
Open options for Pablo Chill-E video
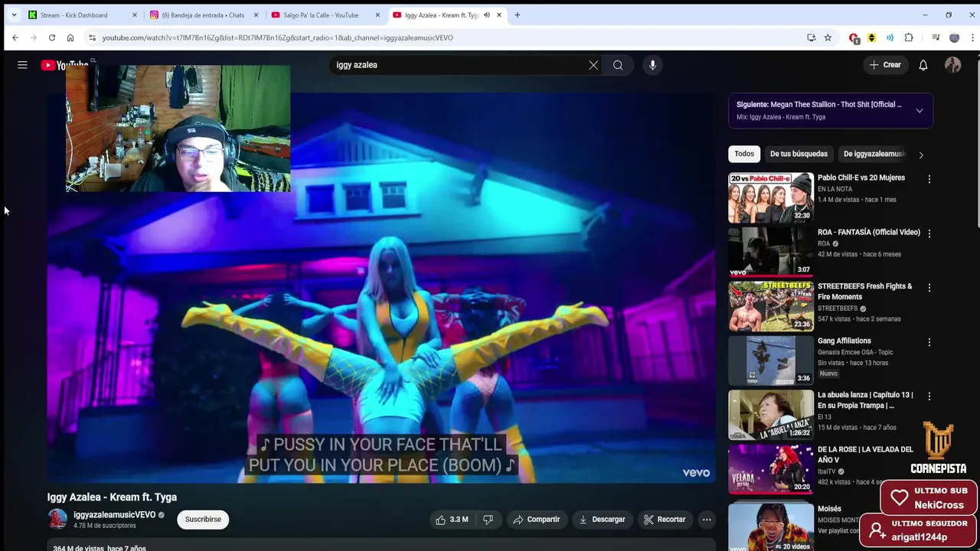pyautogui.click(x=929, y=179)
